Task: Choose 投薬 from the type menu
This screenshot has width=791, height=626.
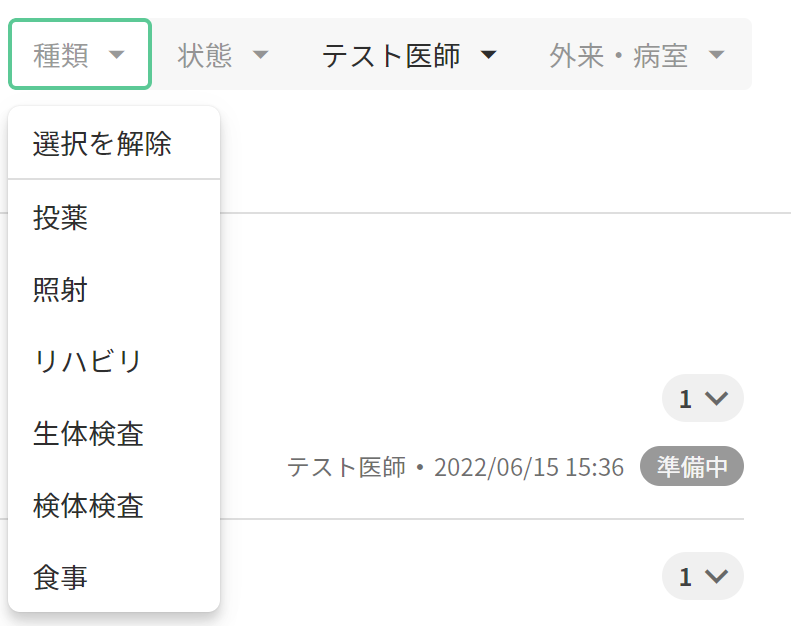Action: [61, 217]
